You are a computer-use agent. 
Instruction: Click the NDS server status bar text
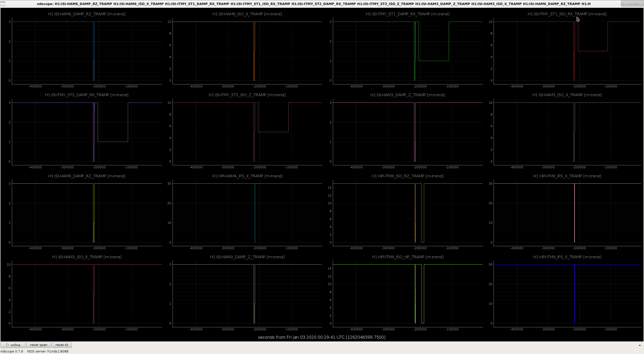pos(48,351)
